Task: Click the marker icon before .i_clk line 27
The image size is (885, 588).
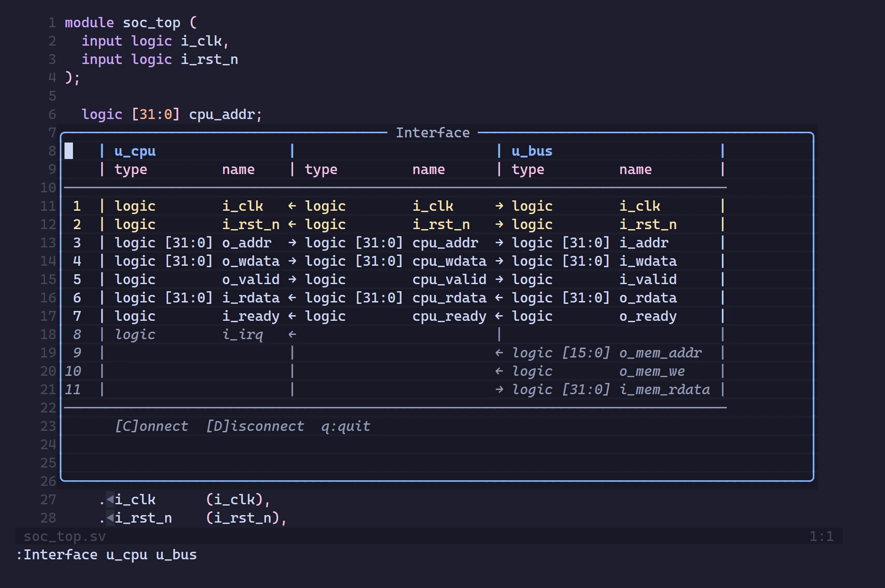Action: click(110, 500)
